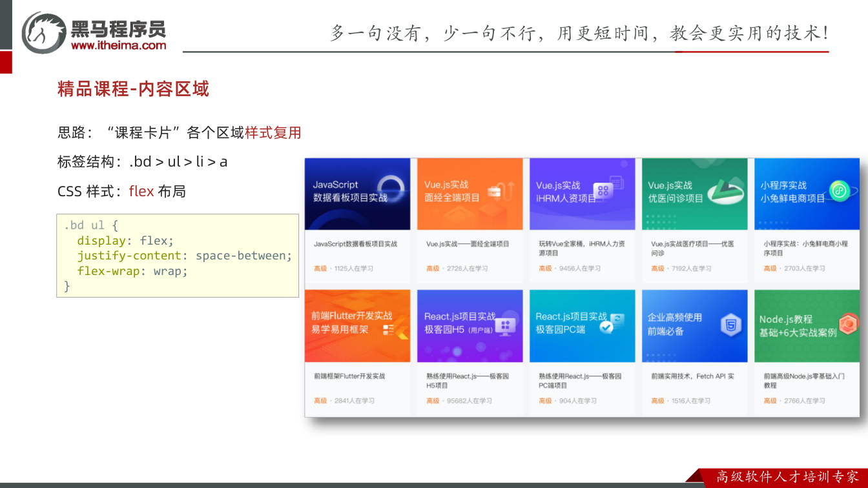
Task: Click the text 904人在学习
Action: (578, 401)
